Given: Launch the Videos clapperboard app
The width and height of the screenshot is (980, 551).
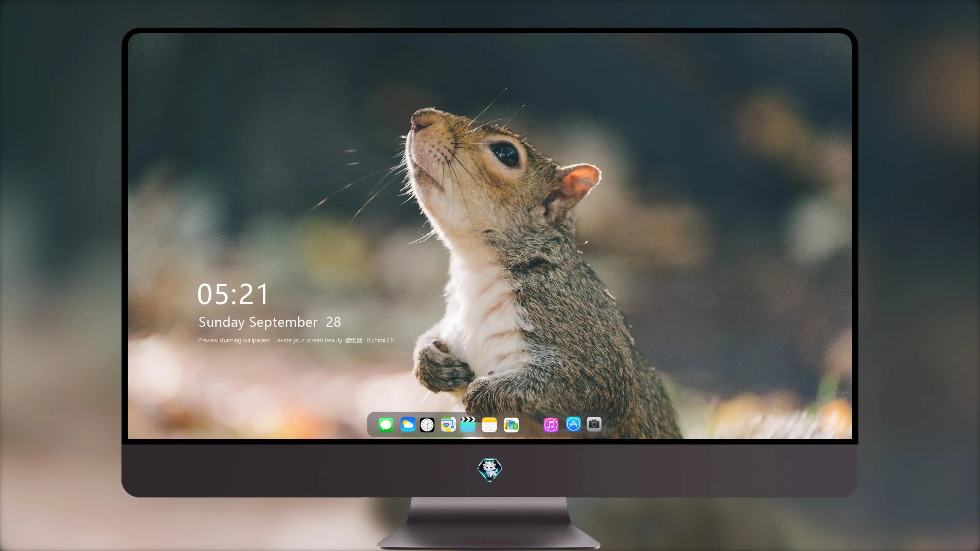Looking at the screenshot, I should pos(468,424).
